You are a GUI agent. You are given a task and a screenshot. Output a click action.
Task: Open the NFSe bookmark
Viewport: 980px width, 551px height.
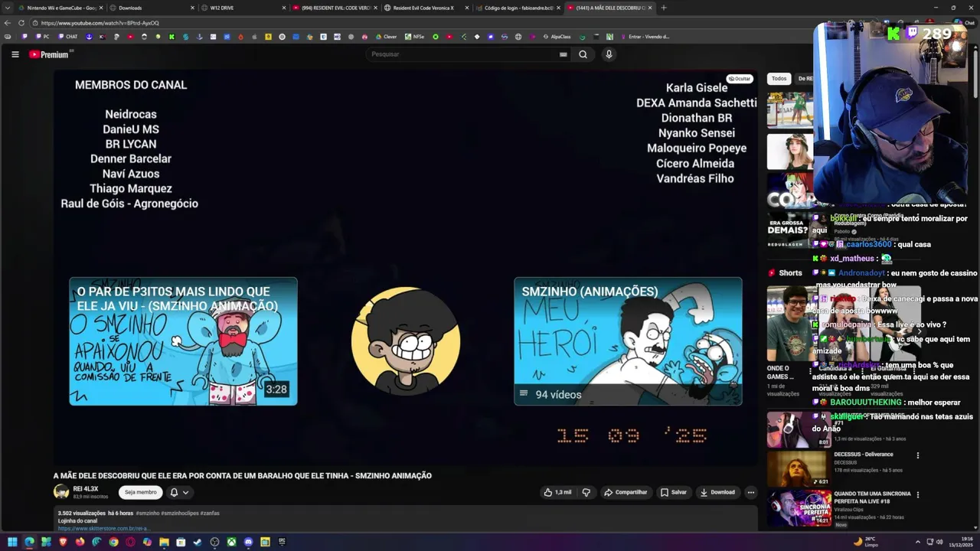click(414, 37)
